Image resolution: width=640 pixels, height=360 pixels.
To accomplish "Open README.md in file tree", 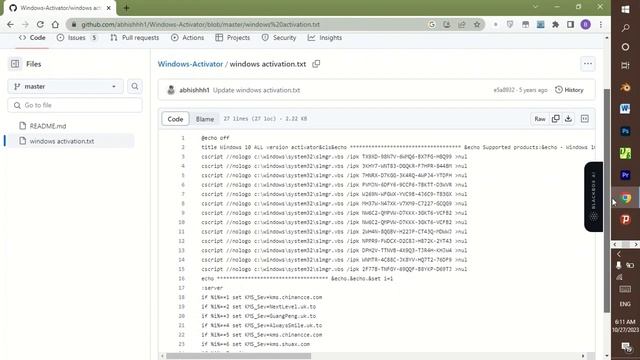I will [48, 126].
